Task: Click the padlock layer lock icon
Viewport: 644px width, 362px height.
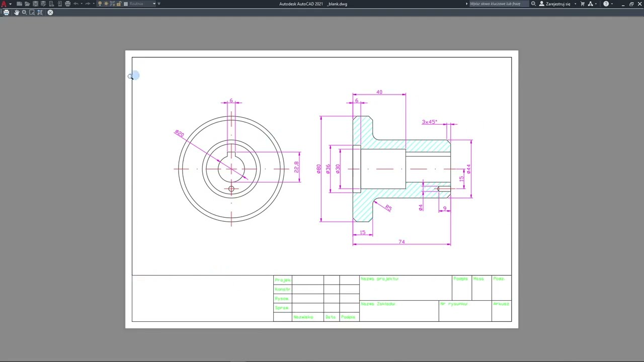Action: [x=119, y=4]
